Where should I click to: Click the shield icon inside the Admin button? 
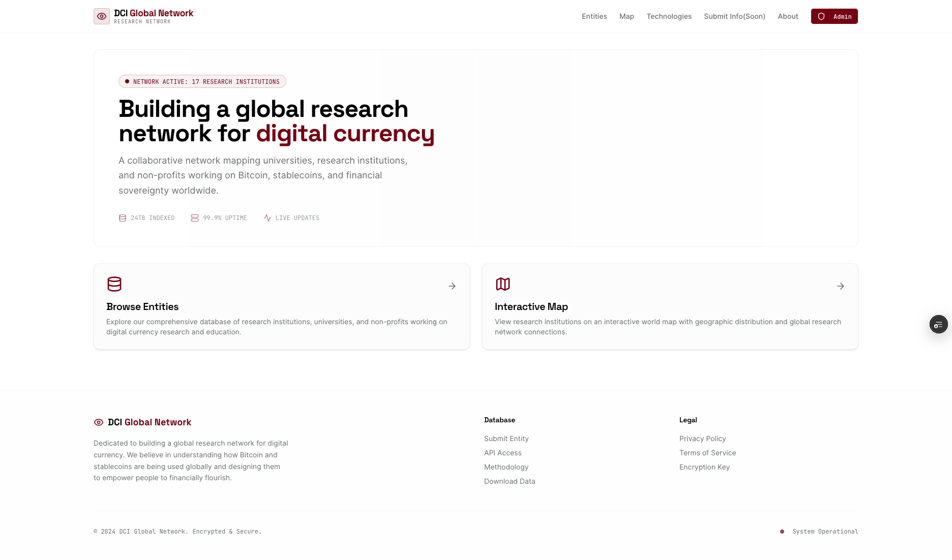coord(821,16)
